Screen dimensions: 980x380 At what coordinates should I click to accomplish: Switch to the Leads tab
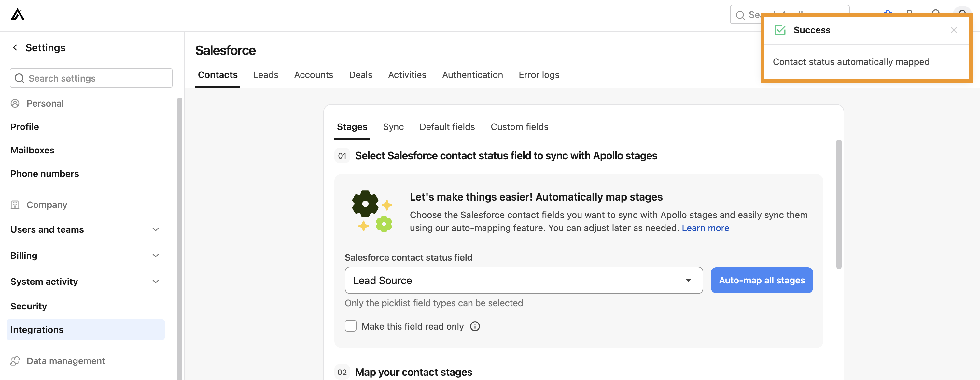(266, 75)
